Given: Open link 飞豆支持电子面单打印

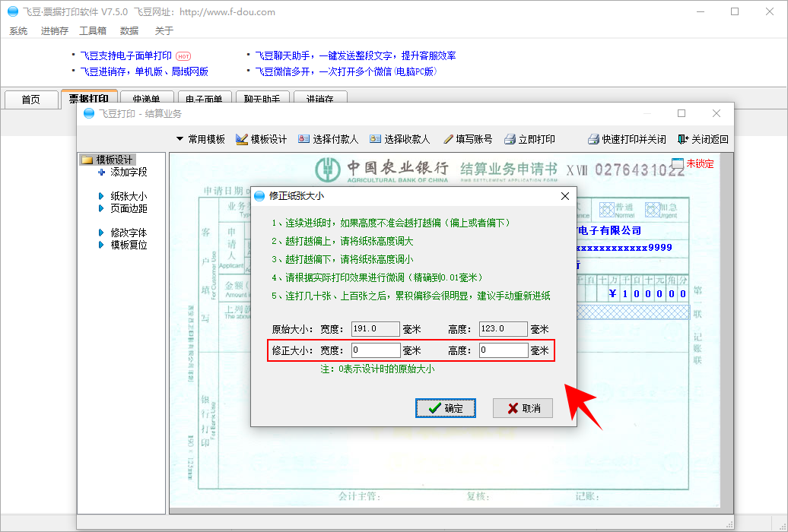Looking at the screenshot, I should (126, 55).
